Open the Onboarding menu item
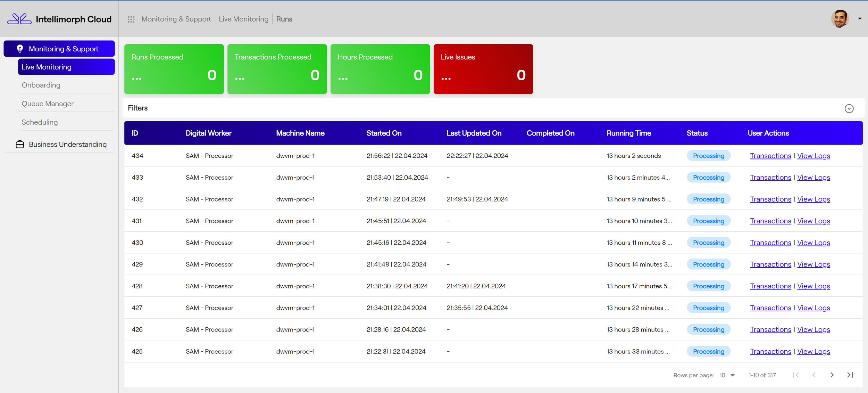The width and height of the screenshot is (868, 393). [x=41, y=85]
